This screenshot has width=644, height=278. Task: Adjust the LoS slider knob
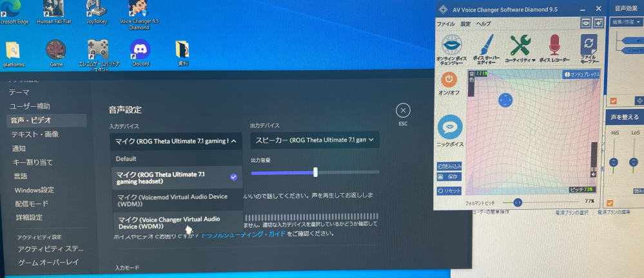click(633, 162)
